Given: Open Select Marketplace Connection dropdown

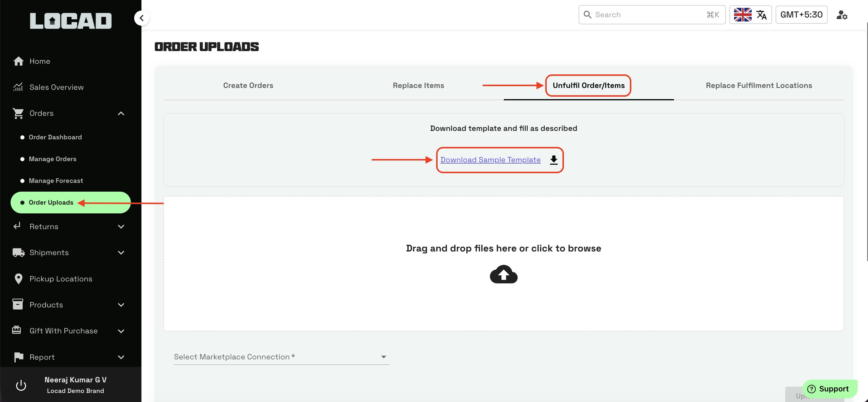Looking at the screenshot, I should (x=282, y=356).
